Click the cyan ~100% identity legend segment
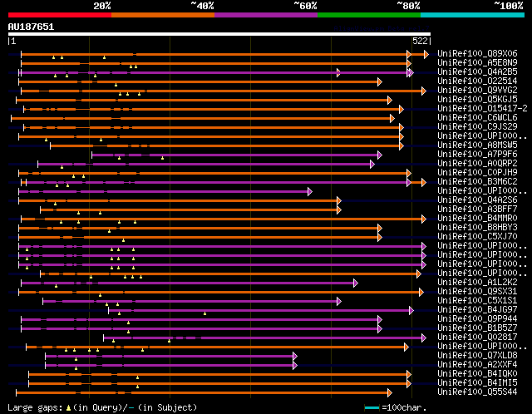This screenshot has height=414, width=532. click(473, 15)
